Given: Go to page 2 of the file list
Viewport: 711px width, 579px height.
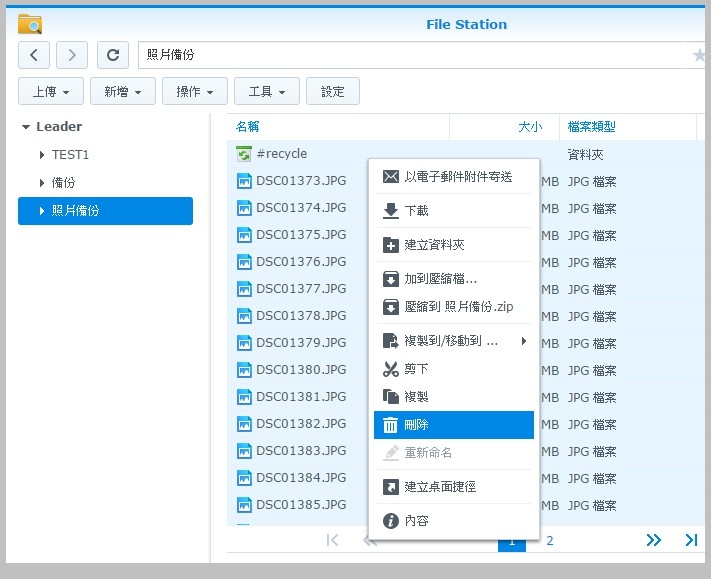Looking at the screenshot, I should (x=550, y=540).
